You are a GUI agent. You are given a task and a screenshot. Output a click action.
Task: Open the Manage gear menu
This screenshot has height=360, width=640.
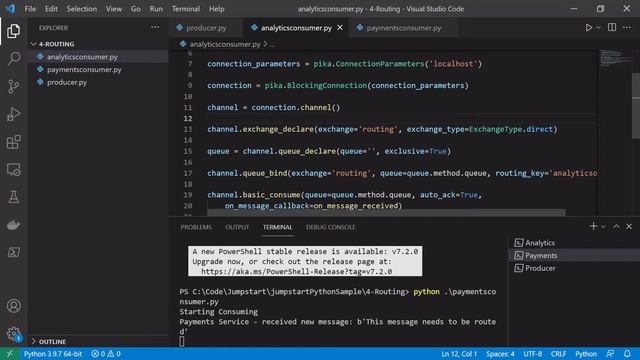pos(13,333)
